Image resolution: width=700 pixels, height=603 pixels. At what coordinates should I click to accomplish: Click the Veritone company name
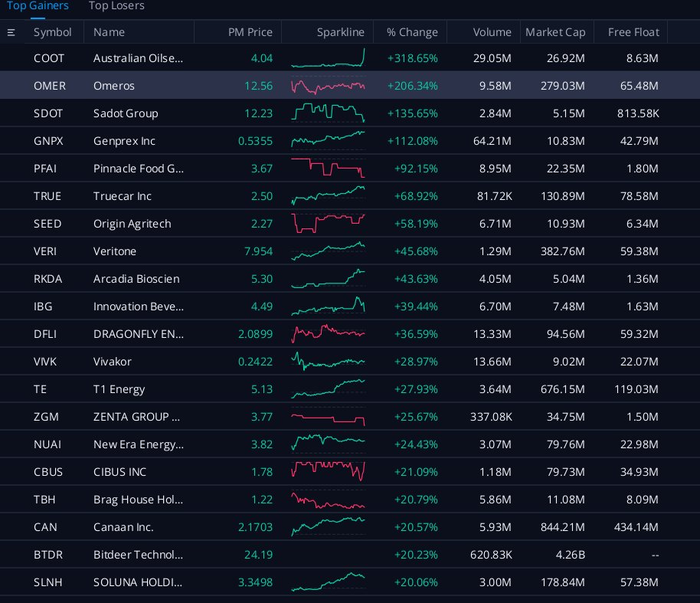coord(115,251)
